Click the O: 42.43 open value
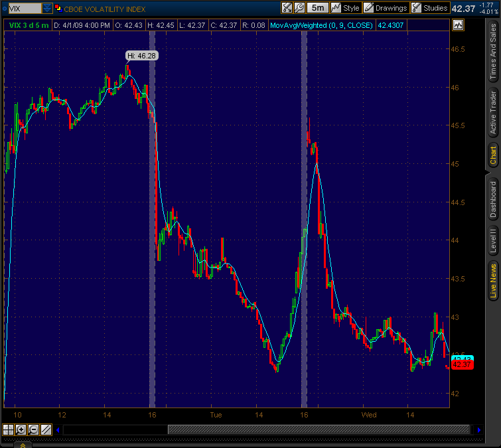The height and width of the screenshot is (448, 501). [x=129, y=25]
